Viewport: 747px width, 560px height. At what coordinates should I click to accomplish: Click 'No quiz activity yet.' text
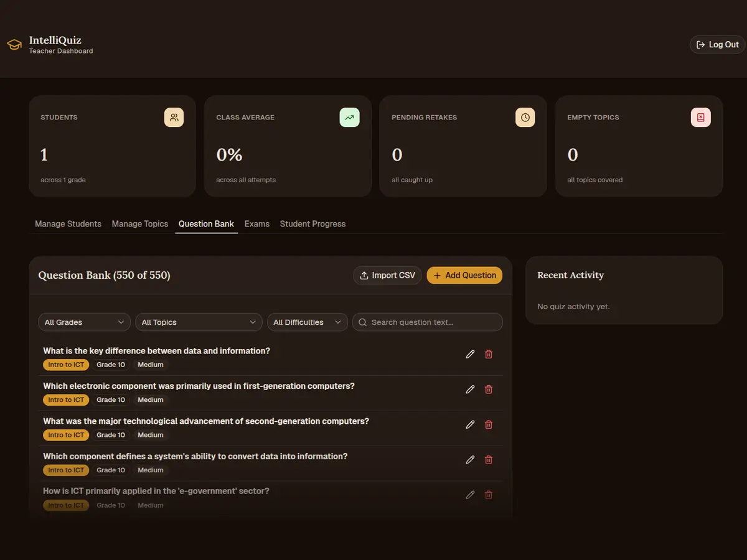(573, 307)
